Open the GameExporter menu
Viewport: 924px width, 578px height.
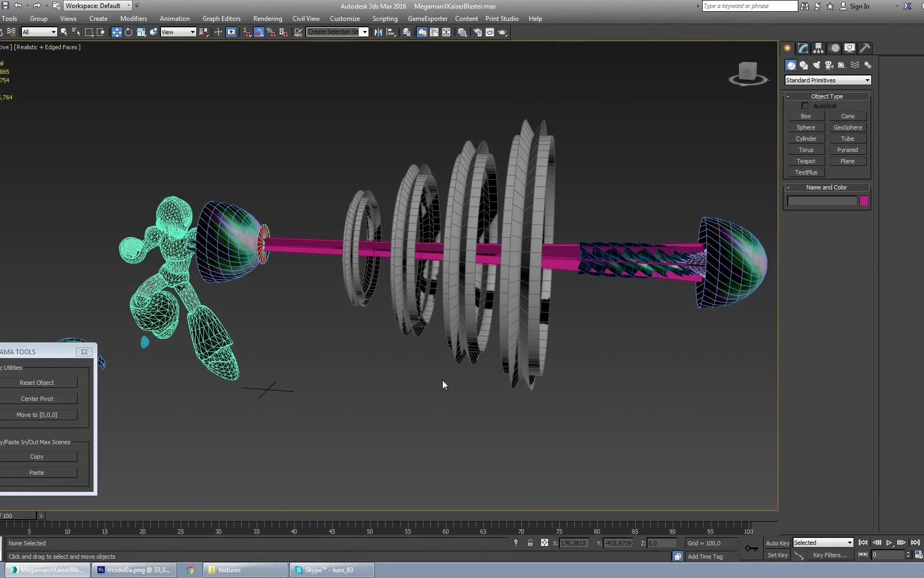click(x=428, y=18)
